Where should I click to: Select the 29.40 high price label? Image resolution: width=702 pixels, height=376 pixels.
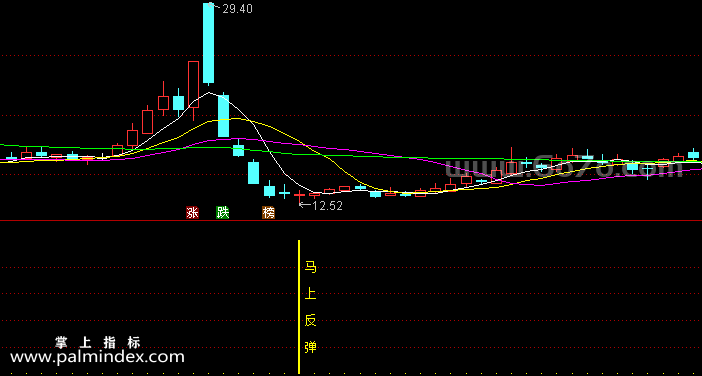point(237,9)
